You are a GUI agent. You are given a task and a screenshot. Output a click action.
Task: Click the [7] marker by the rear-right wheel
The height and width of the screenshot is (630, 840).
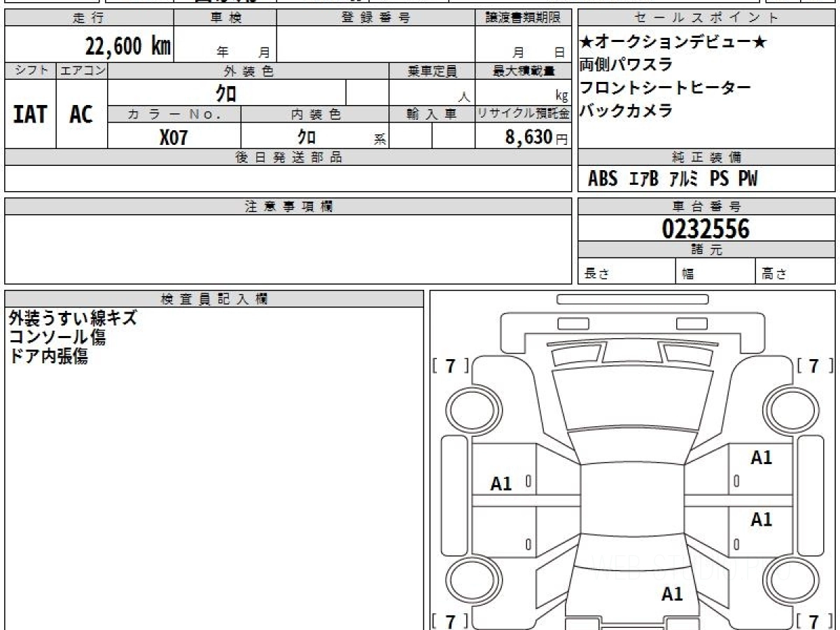pyautogui.click(x=814, y=621)
